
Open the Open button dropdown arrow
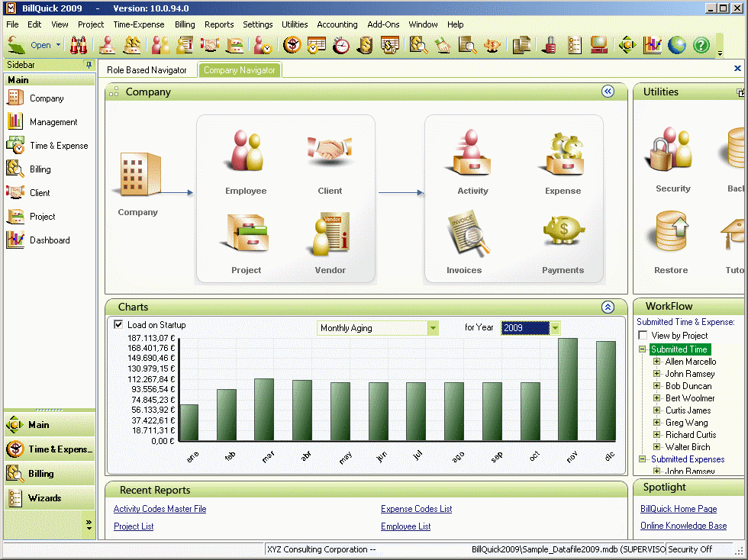(58, 45)
